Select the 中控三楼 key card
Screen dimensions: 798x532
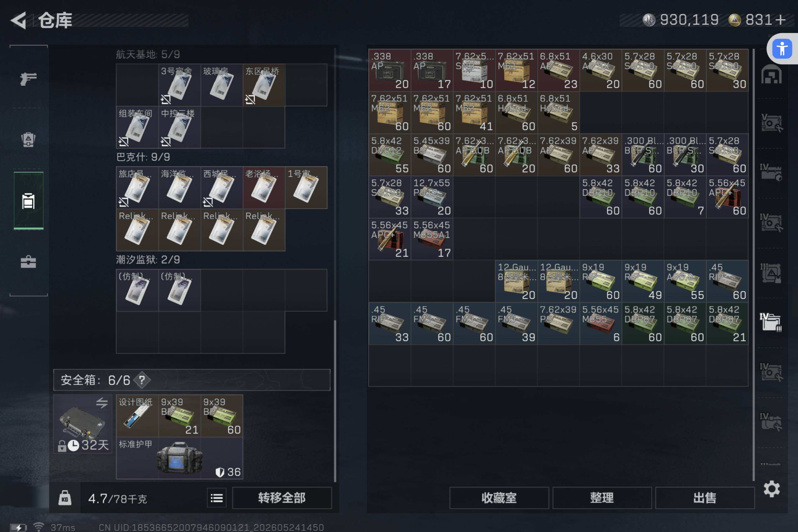[x=180, y=127]
